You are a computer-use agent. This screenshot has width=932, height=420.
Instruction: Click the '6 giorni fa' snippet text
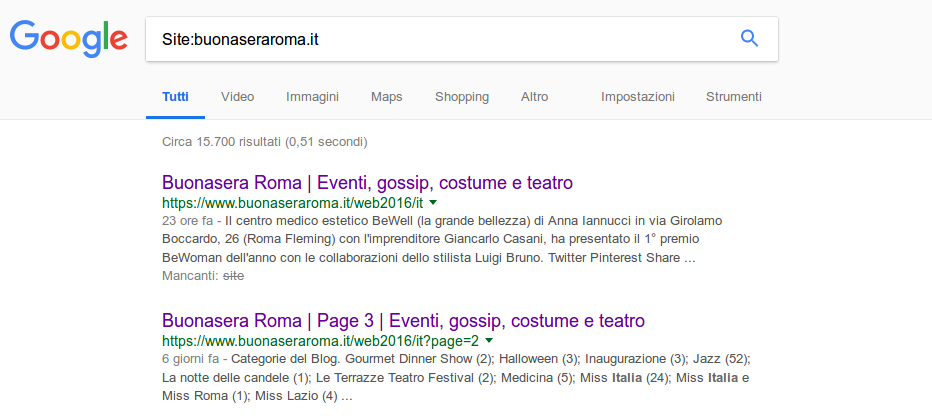[x=191, y=359]
